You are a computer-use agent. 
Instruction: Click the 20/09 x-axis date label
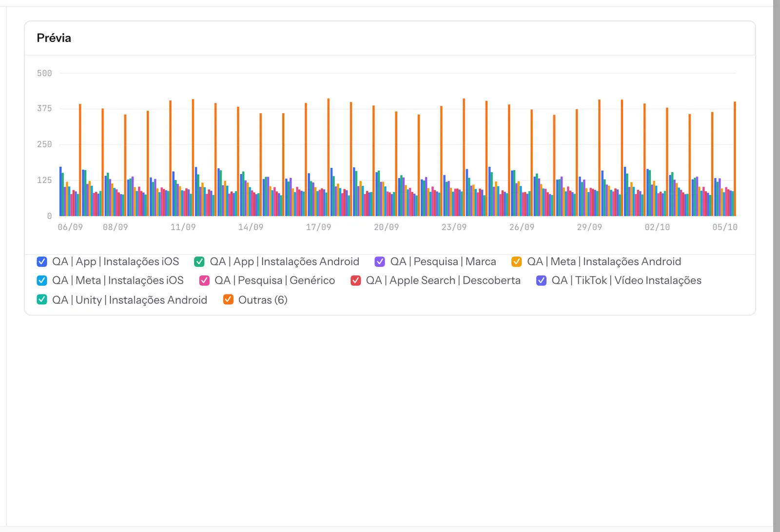tap(387, 227)
